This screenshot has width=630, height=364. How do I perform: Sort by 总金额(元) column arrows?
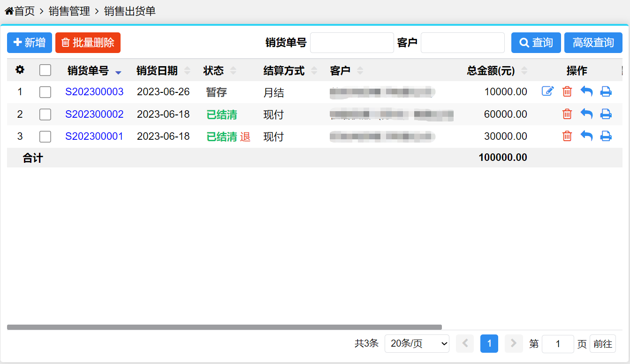(524, 71)
